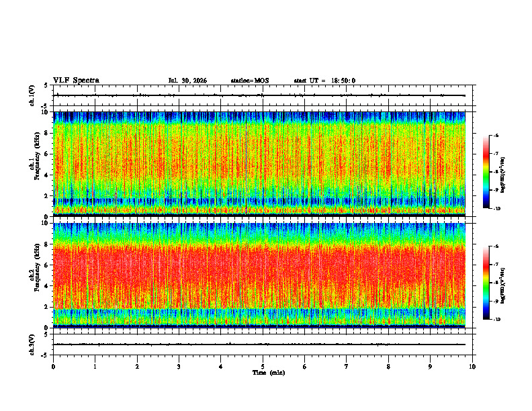Click the "-10" label on ch.2 colorbar
The height and width of the screenshot is (411, 532).
coord(496,320)
